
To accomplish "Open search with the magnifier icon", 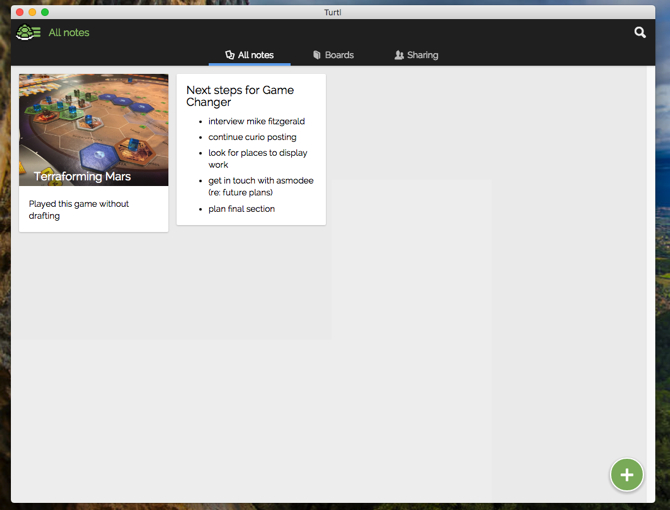I will pyautogui.click(x=640, y=33).
